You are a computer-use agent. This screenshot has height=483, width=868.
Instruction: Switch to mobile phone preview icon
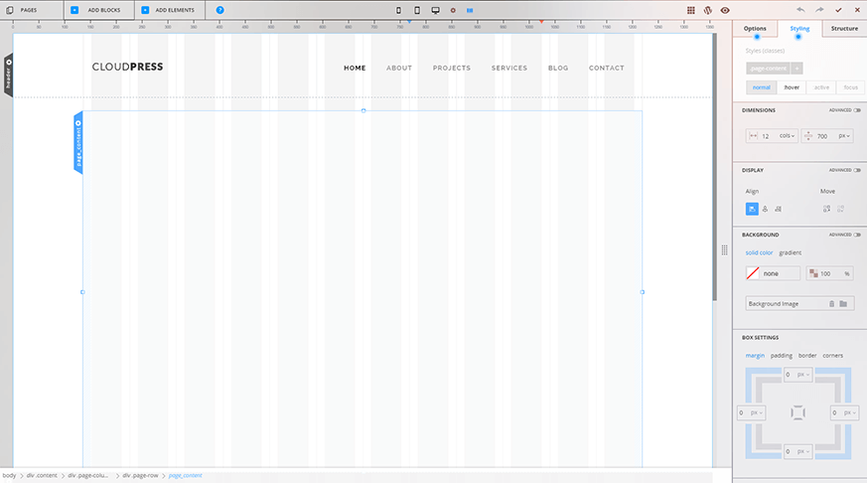[x=399, y=10]
